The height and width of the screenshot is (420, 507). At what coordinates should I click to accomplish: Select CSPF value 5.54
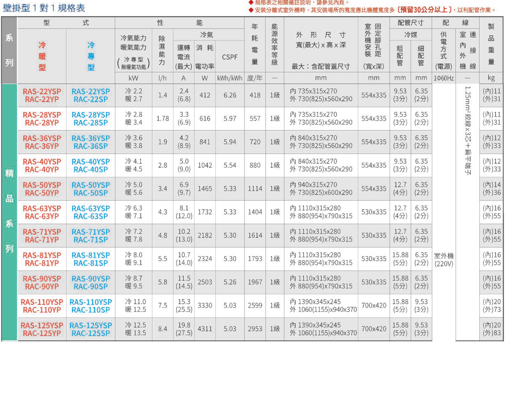[230, 166]
